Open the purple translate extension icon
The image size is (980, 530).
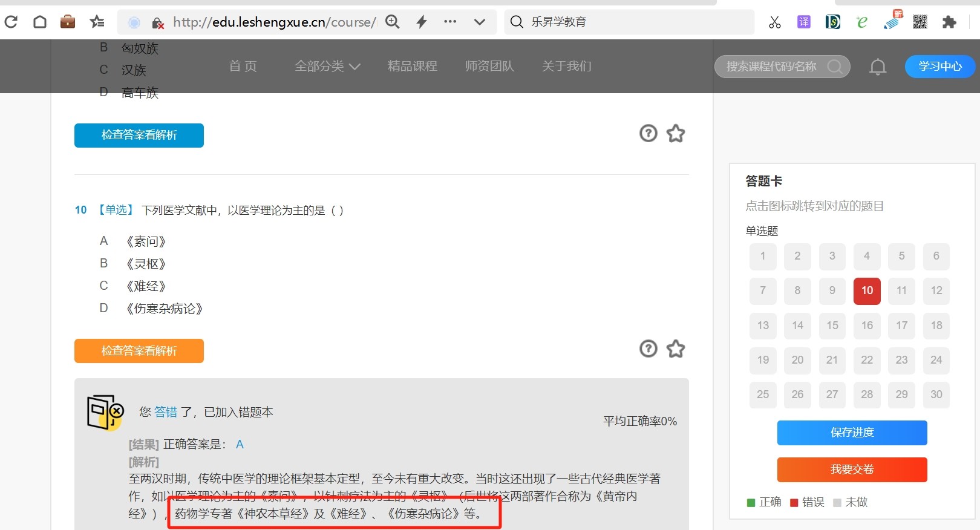(804, 22)
